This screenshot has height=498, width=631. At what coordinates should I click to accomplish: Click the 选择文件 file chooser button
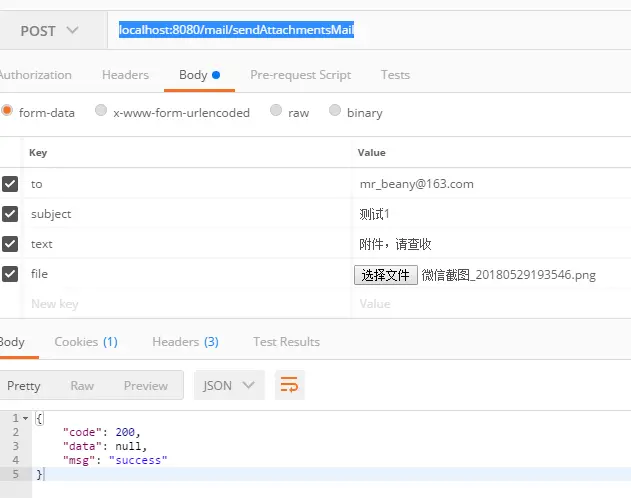point(386,275)
